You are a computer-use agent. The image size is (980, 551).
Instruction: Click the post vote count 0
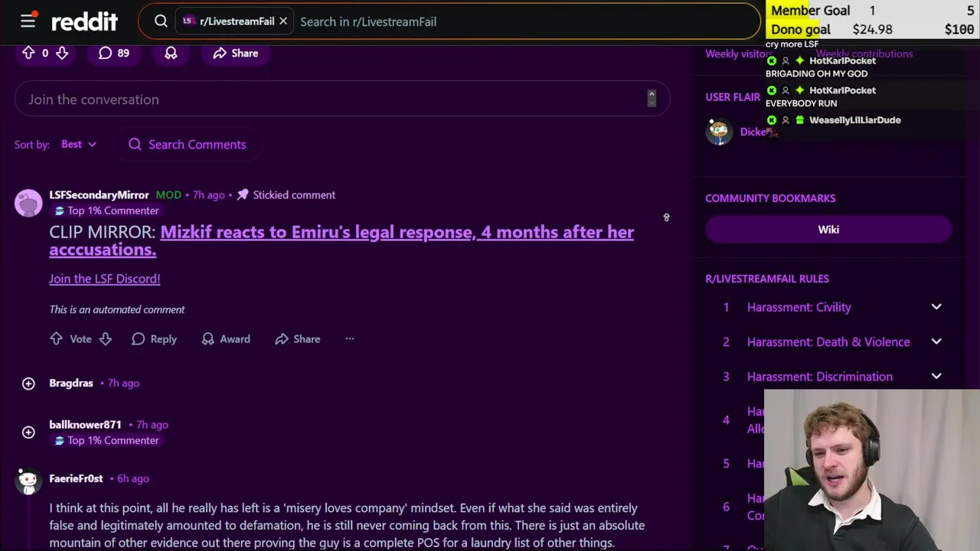45,53
